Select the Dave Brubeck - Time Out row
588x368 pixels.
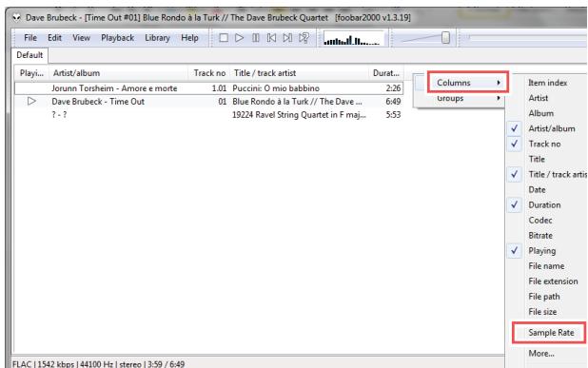pyautogui.click(x=209, y=102)
